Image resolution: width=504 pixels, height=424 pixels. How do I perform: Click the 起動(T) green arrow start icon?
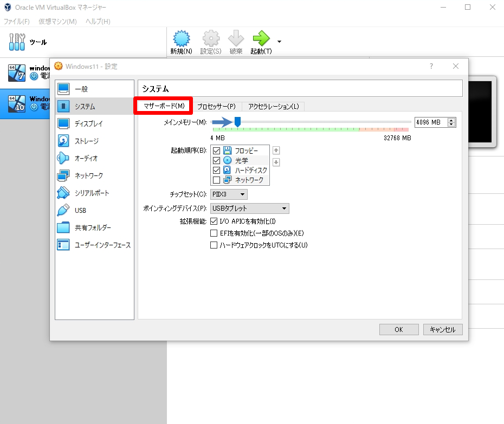[x=261, y=38]
